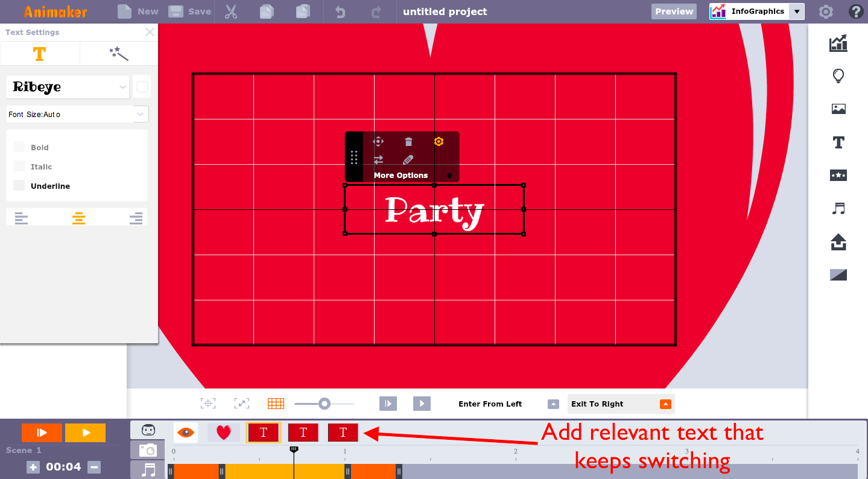Open the charts library icon

[838, 43]
